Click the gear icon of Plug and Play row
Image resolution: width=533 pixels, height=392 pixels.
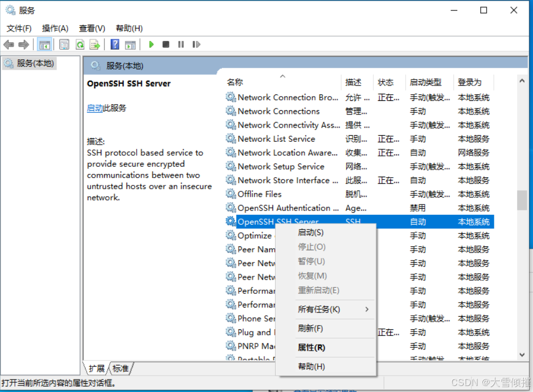pos(231,332)
